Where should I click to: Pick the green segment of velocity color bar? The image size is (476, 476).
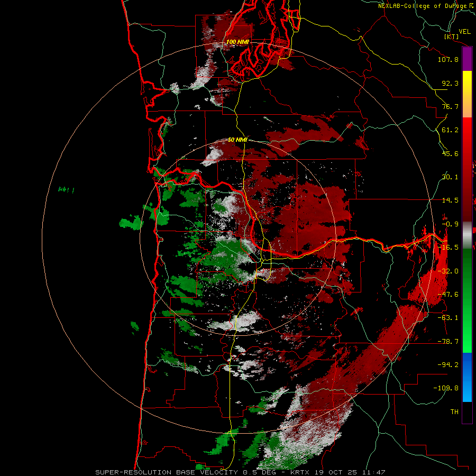(x=467, y=300)
